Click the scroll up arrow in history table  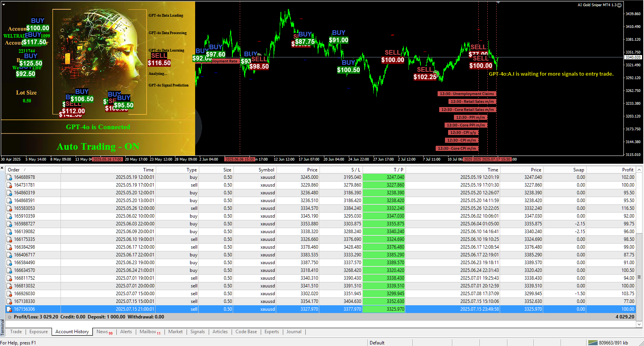(639, 170)
